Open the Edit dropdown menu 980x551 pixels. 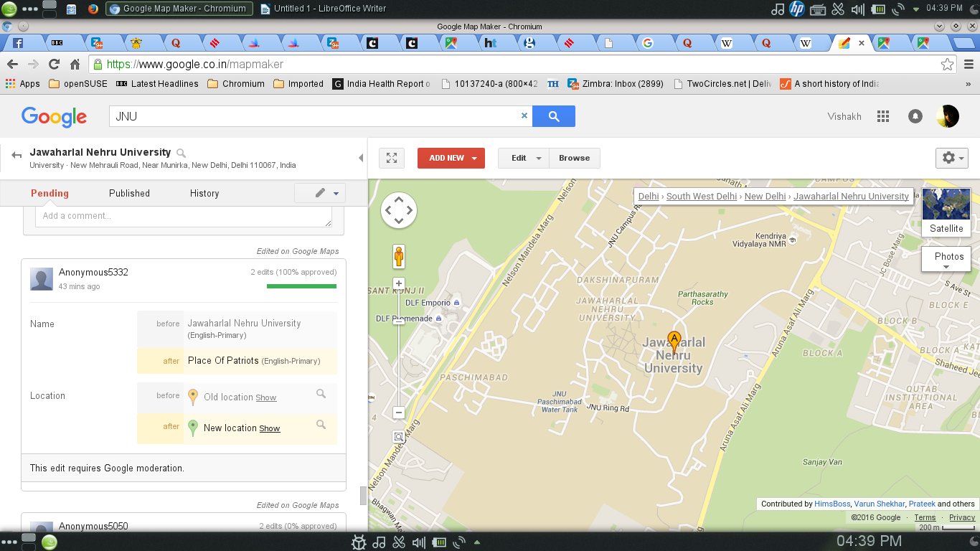[x=524, y=158]
